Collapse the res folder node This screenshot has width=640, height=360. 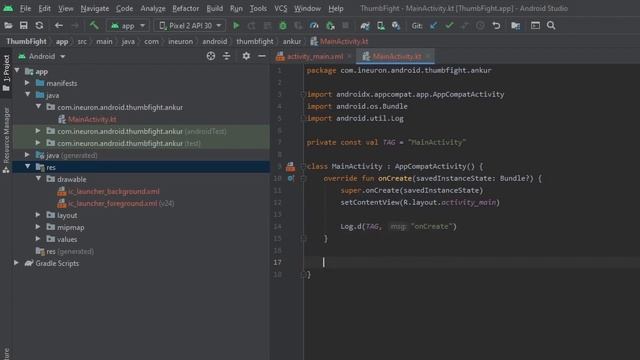[27, 167]
